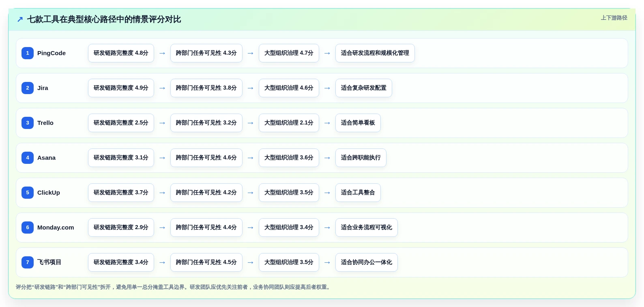This screenshot has width=644, height=307.
Task: Select the Trello tool name
Action: [x=45, y=123]
